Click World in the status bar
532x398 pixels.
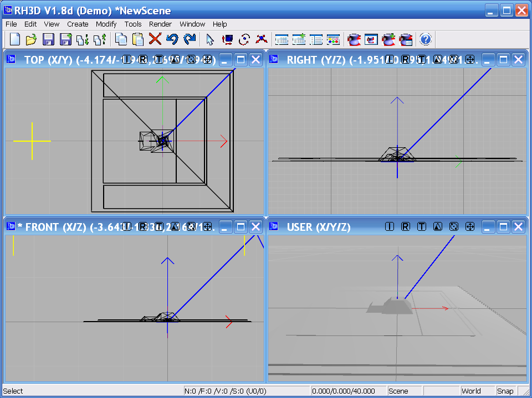click(471, 391)
